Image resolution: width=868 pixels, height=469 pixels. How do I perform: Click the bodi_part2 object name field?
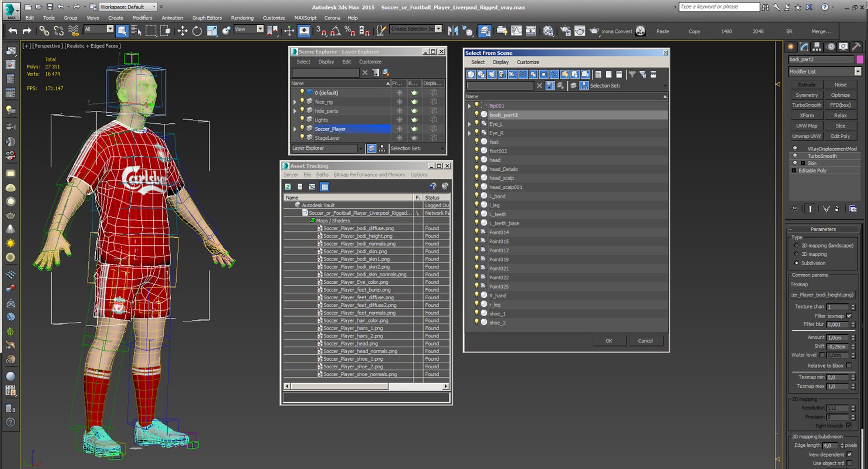coord(821,59)
